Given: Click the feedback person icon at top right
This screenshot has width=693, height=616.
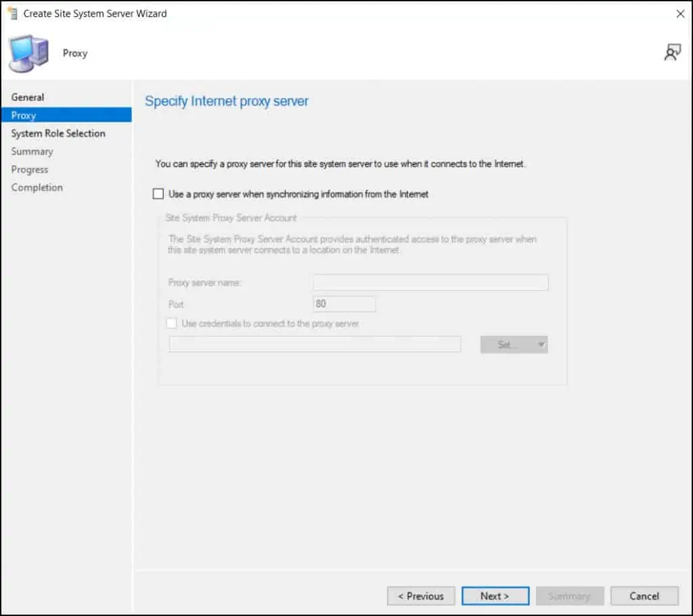Looking at the screenshot, I should pyautogui.click(x=672, y=53).
